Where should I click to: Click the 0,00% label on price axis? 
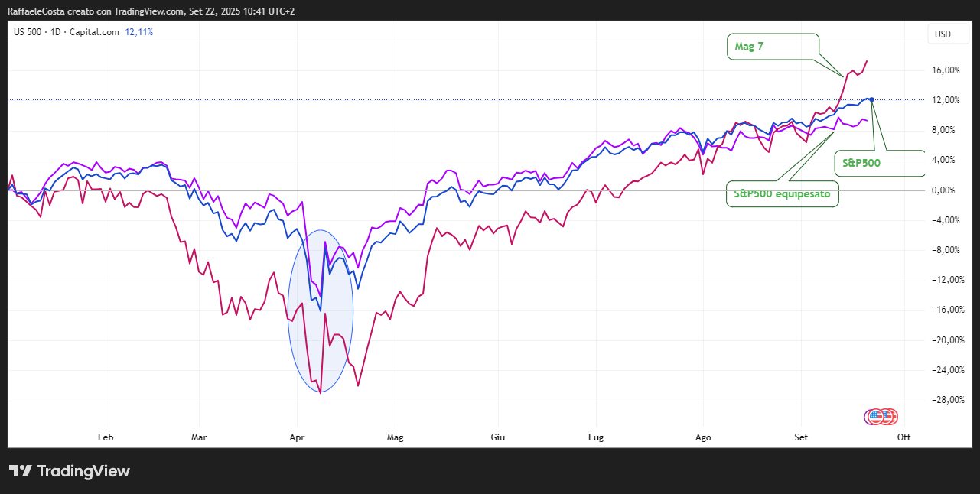click(946, 190)
